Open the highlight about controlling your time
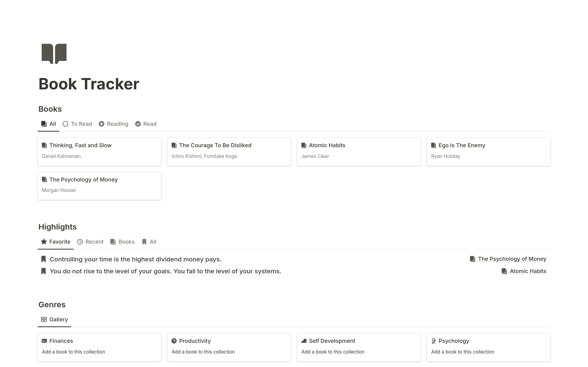588x367 pixels. 135,259
